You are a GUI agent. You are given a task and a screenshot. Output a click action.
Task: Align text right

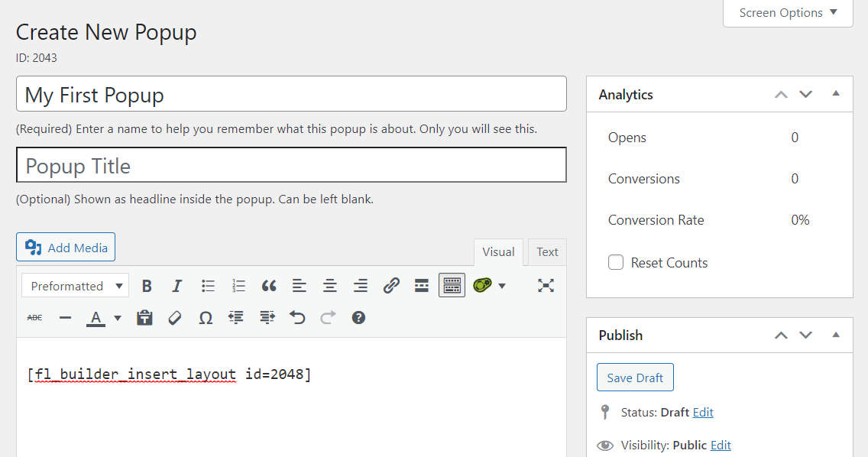click(x=361, y=286)
